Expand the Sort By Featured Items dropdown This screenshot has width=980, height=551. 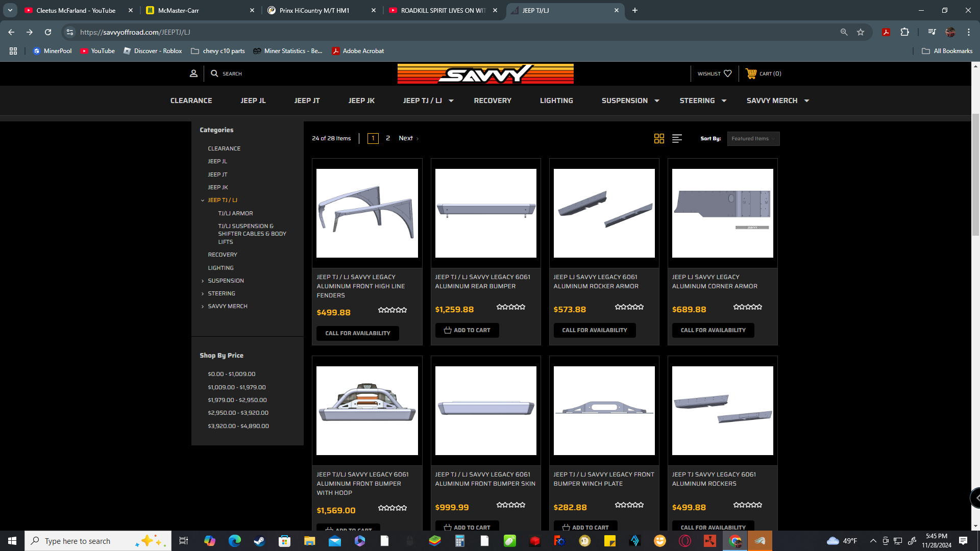tap(753, 138)
